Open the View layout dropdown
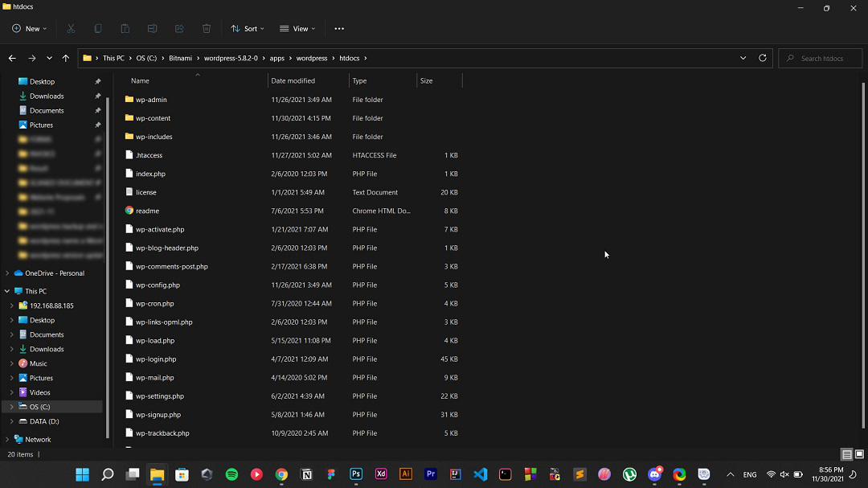 click(297, 29)
